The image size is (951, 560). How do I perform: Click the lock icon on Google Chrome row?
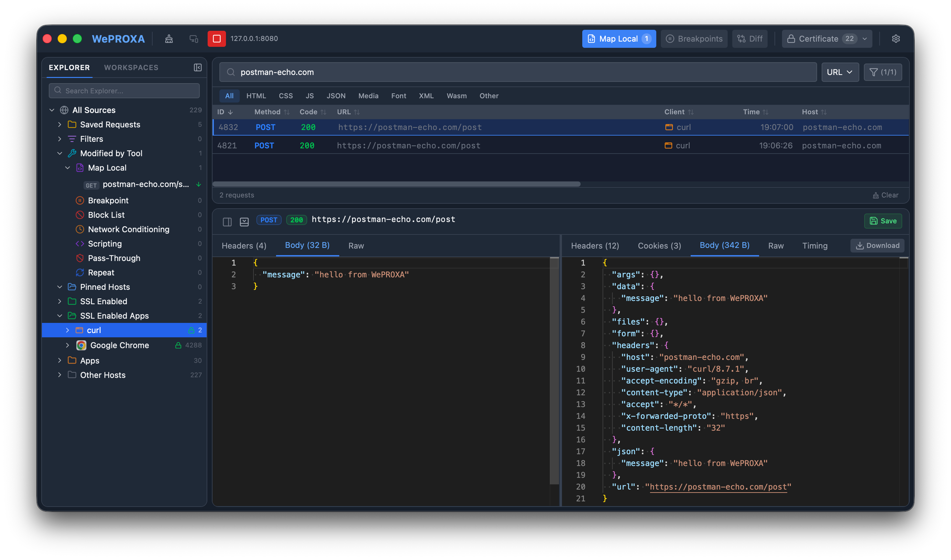pos(178,345)
